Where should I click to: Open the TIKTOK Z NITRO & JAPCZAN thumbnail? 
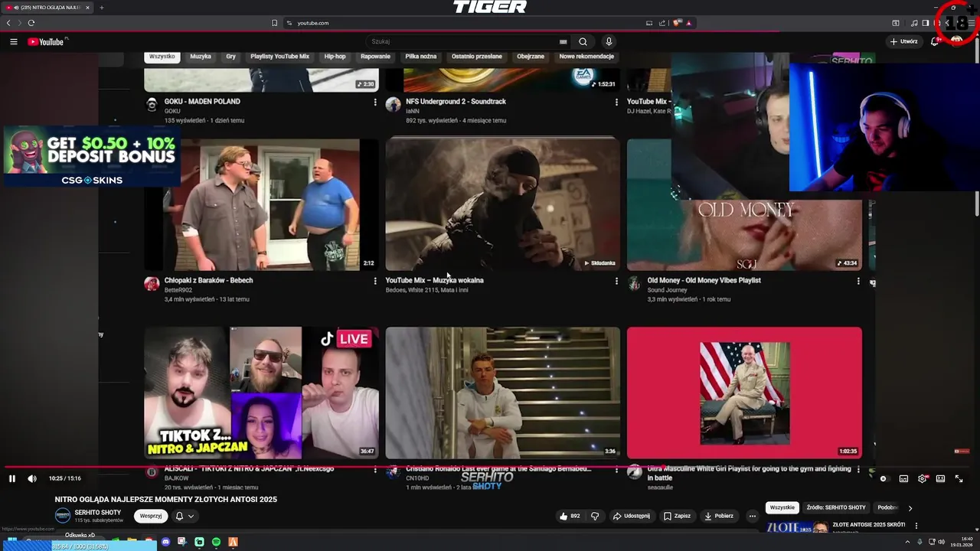pos(261,393)
